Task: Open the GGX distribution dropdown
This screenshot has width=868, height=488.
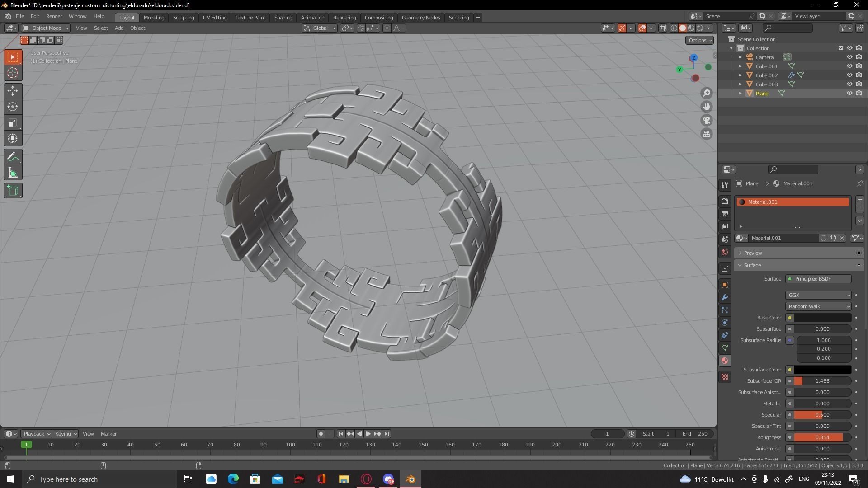Action: (x=818, y=295)
